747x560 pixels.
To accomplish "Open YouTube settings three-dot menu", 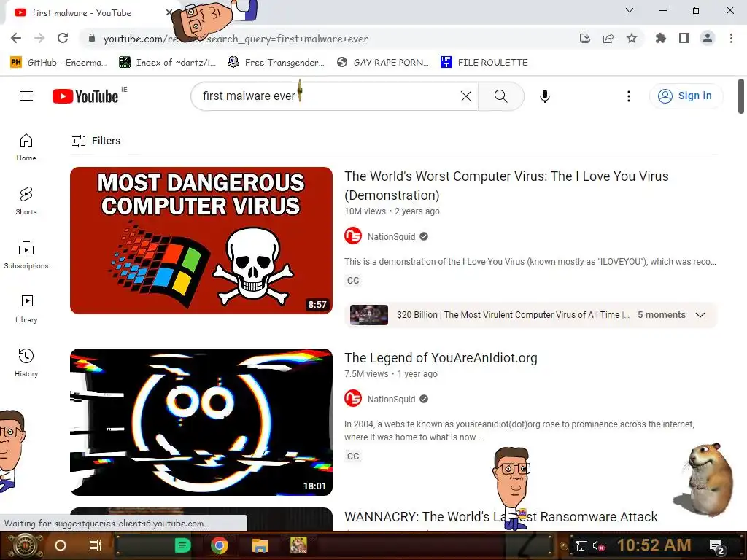I will pos(629,96).
